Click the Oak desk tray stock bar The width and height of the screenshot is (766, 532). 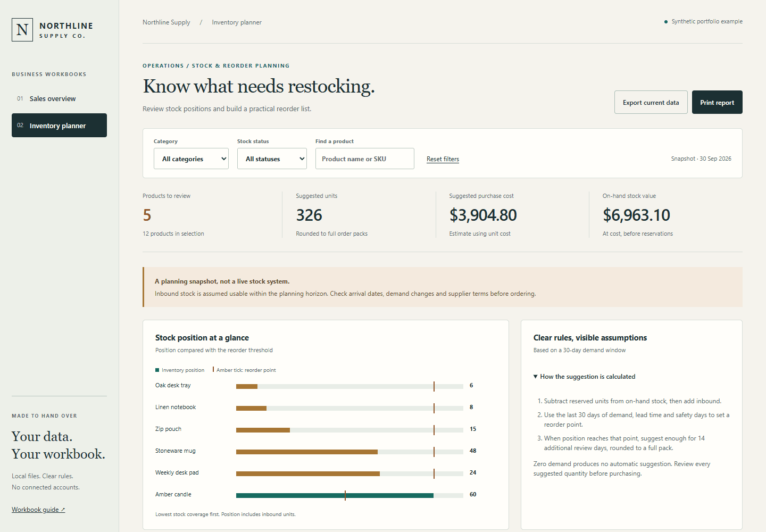pos(349,386)
